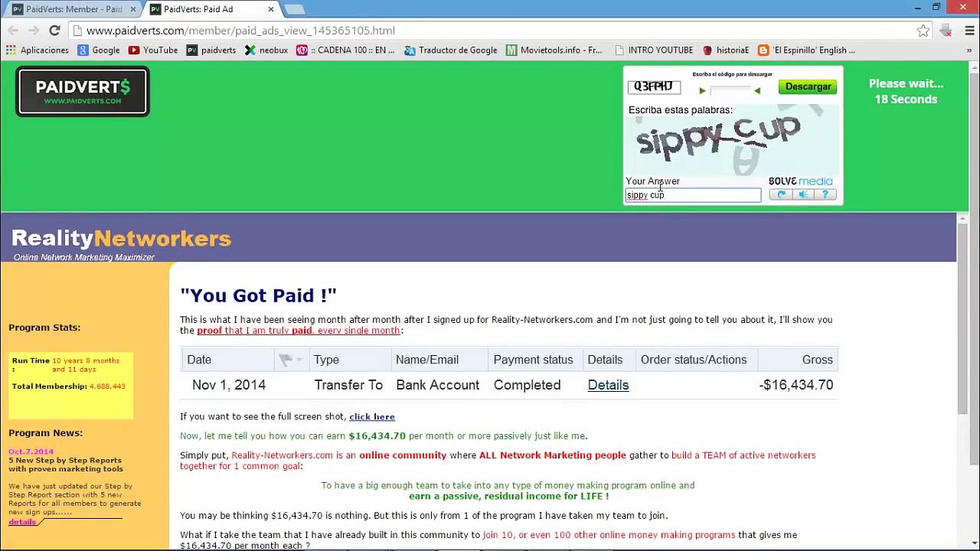Open captcha help question mark
Viewport: 980px width, 551px height.
[x=825, y=194]
